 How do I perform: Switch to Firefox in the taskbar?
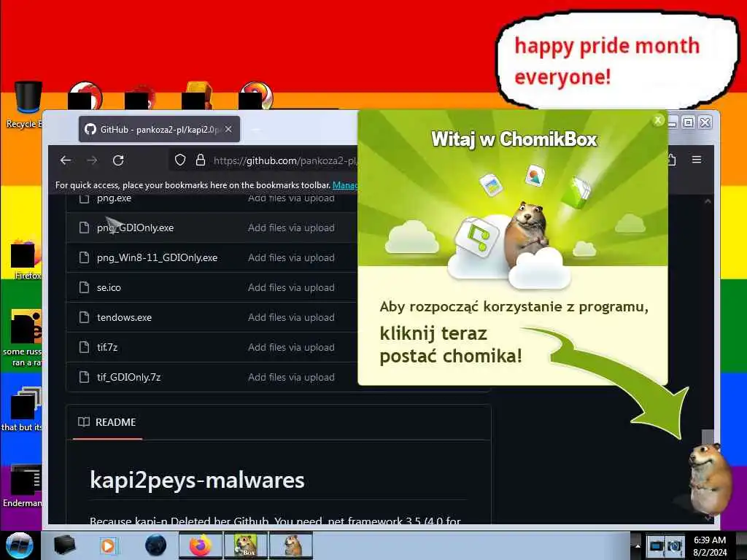(x=201, y=545)
